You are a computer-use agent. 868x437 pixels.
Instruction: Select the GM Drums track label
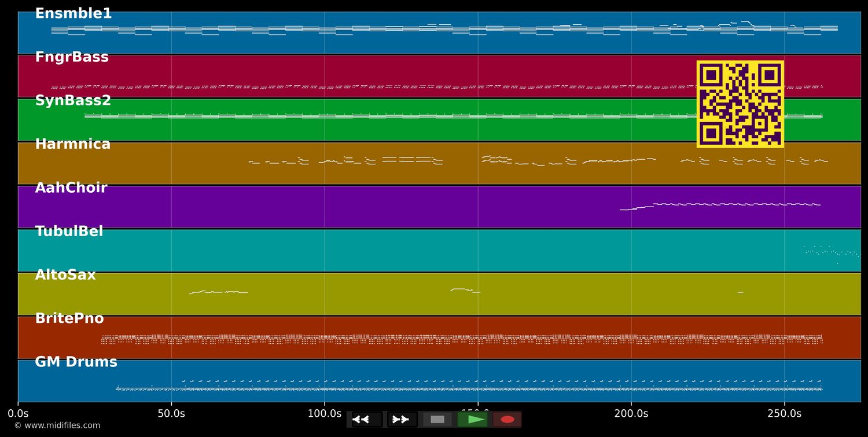76,362
